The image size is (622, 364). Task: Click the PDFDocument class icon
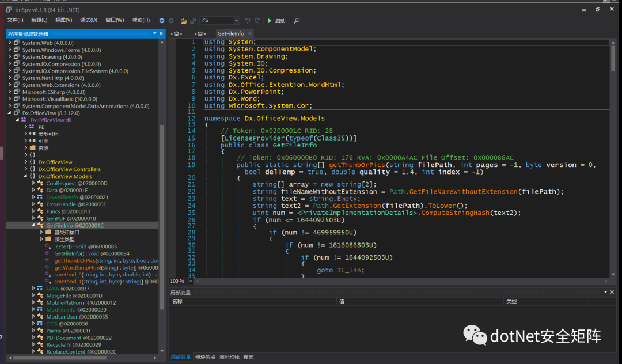(40, 338)
